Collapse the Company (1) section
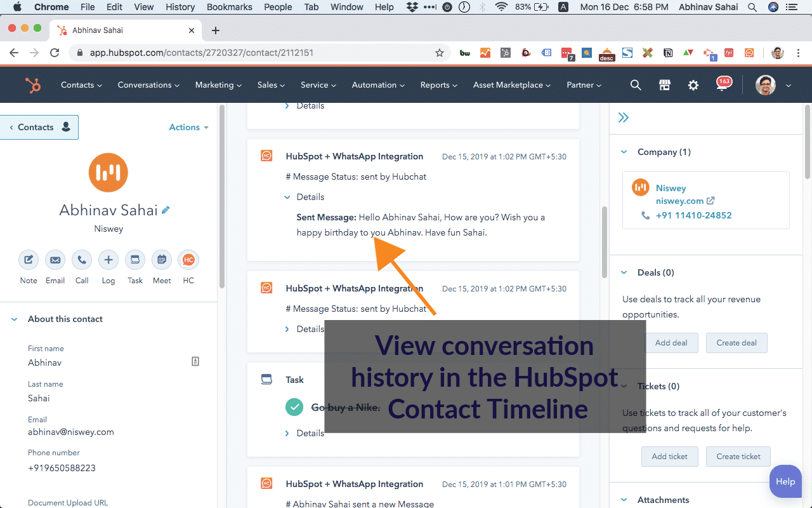The height and width of the screenshot is (508, 812). click(624, 152)
